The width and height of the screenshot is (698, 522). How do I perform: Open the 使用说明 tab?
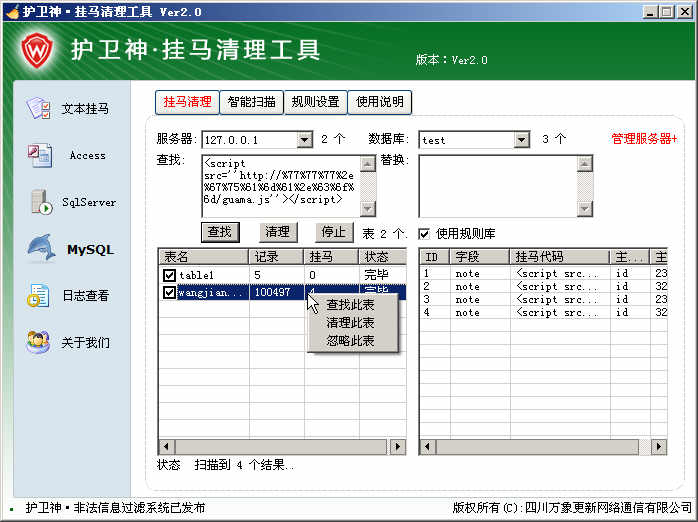[380, 102]
